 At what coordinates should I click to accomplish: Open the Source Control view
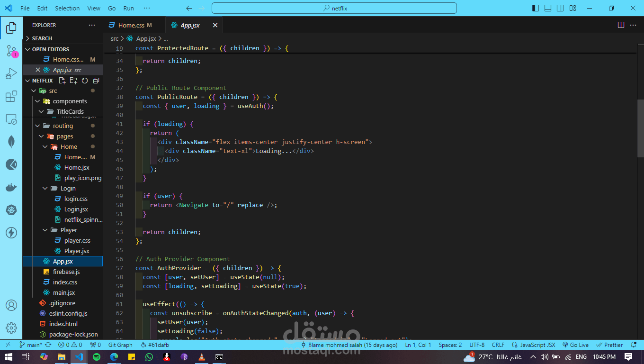click(11, 51)
